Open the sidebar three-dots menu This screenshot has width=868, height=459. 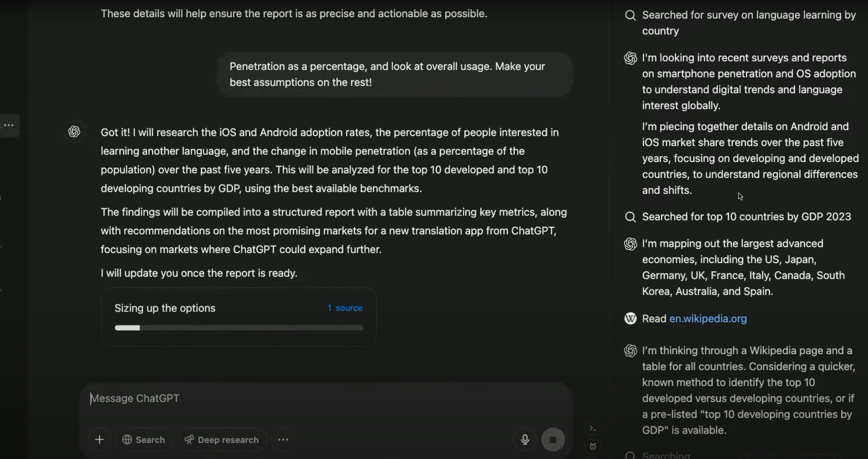[9, 125]
